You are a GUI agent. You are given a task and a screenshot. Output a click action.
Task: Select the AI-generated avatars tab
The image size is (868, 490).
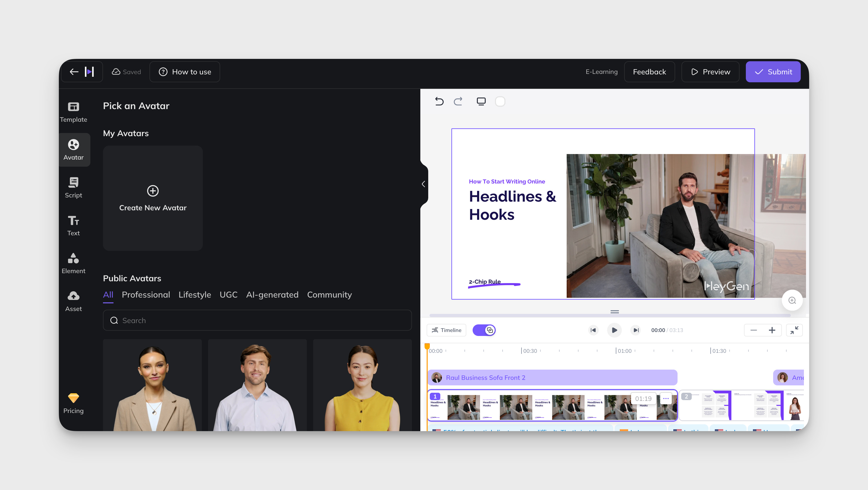[x=272, y=294]
